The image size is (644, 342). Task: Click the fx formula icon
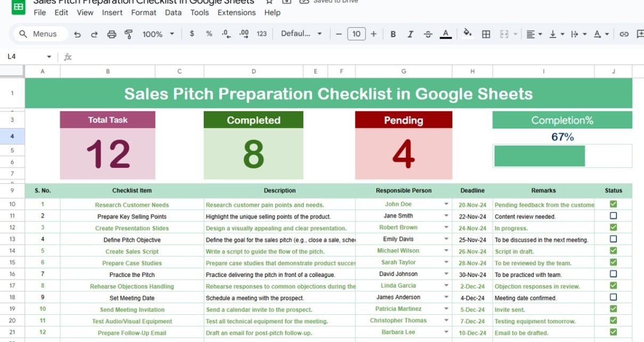coord(68,56)
